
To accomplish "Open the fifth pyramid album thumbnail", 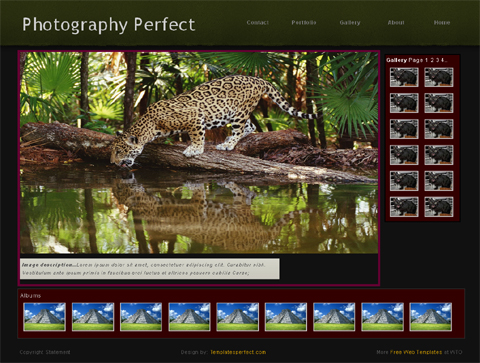I will pos(237,317).
